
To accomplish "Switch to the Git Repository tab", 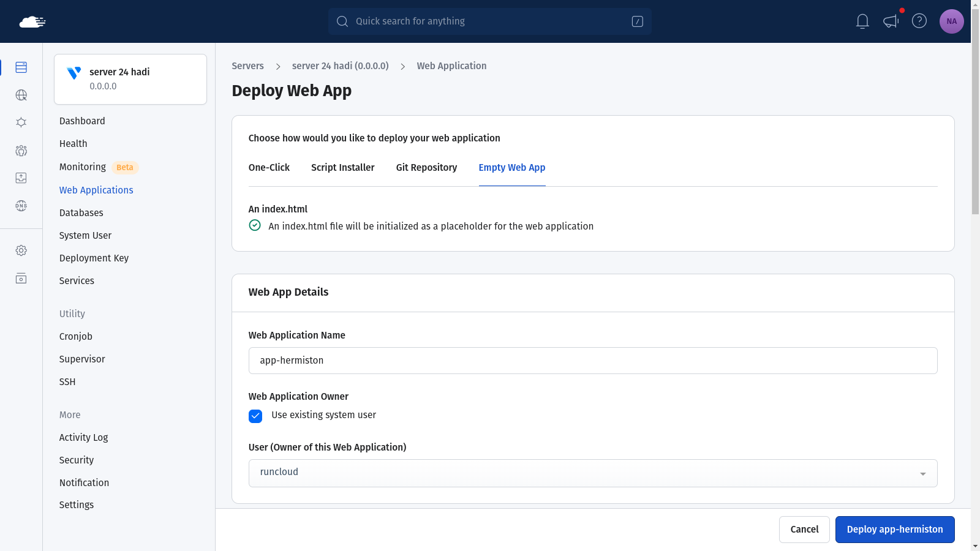I will tap(426, 168).
